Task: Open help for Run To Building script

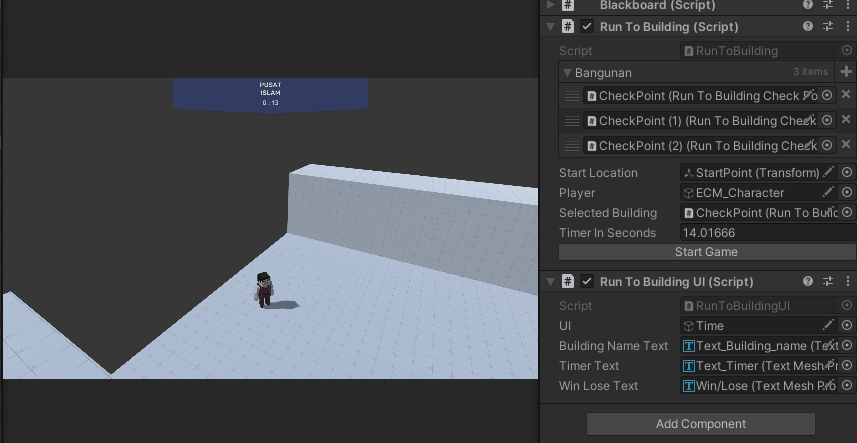Action: click(808, 27)
